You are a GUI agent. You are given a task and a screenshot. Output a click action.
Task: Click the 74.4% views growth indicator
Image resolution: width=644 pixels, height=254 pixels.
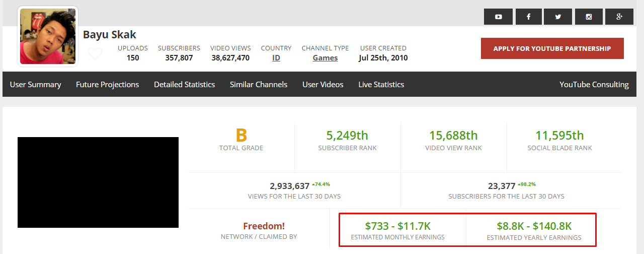tap(321, 184)
